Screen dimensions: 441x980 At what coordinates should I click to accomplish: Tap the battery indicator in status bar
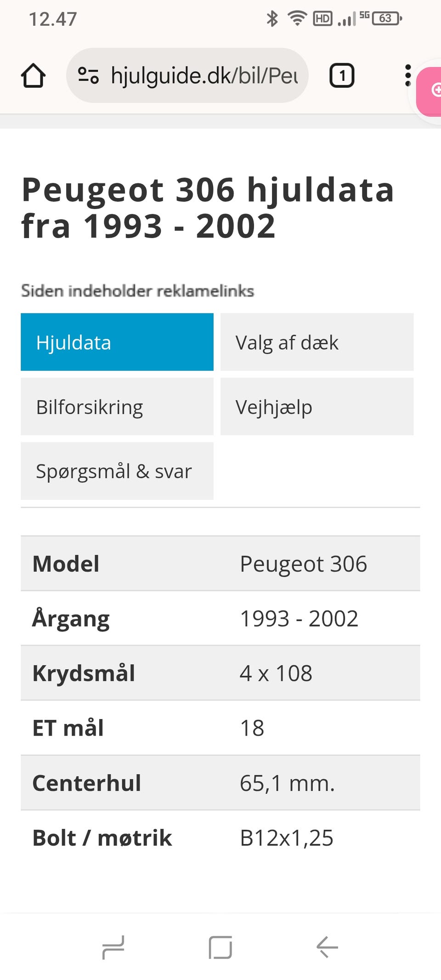click(x=387, y=18)
